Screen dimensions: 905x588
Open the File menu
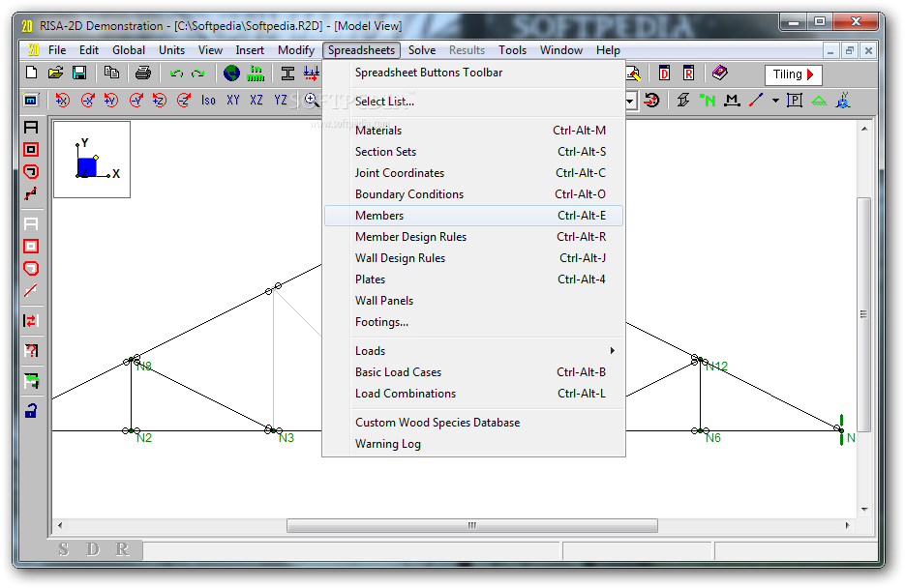tap(56, 50)
